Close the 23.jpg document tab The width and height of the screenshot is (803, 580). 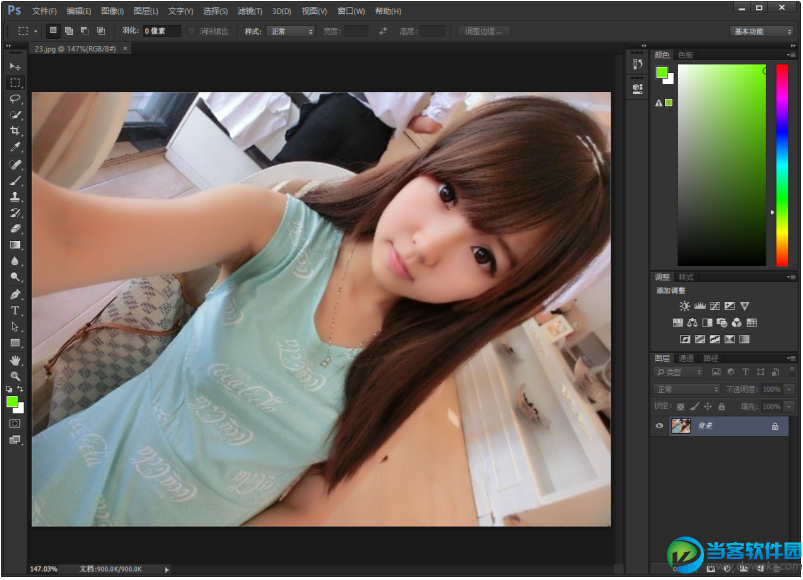(125, 49)
